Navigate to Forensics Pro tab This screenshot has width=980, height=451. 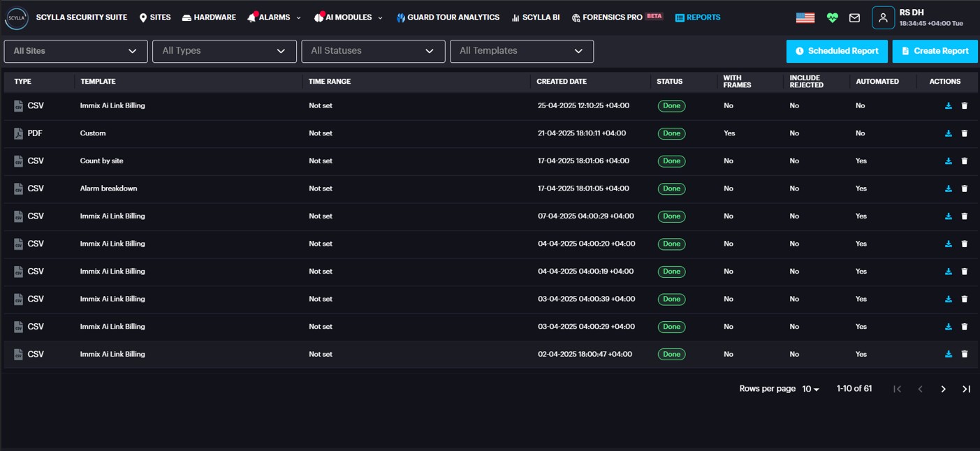[x=612, y=17]
